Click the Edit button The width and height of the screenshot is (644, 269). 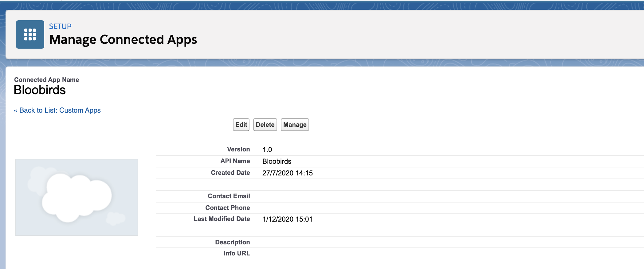(241, 125)
